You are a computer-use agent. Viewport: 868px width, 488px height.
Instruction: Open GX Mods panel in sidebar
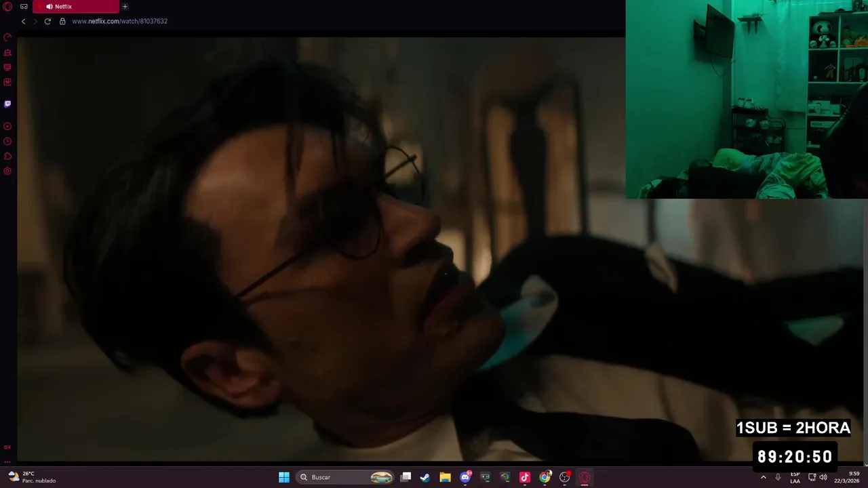tap(7, 82)
